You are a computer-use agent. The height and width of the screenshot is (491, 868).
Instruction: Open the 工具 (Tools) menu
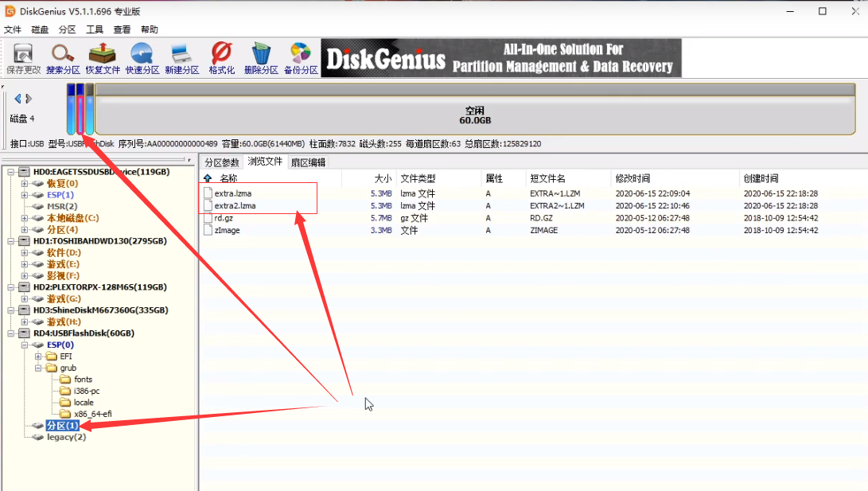pos(95,29)
